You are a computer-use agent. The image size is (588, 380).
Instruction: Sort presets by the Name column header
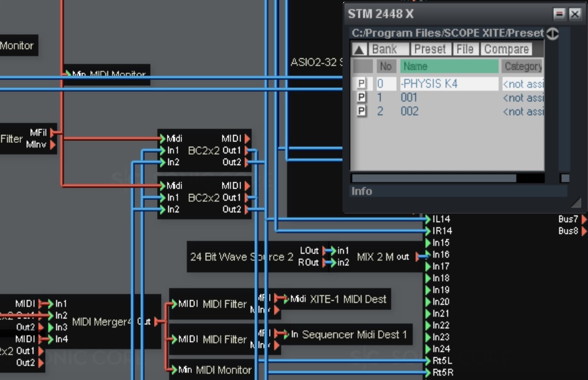[x=449, y=66]
